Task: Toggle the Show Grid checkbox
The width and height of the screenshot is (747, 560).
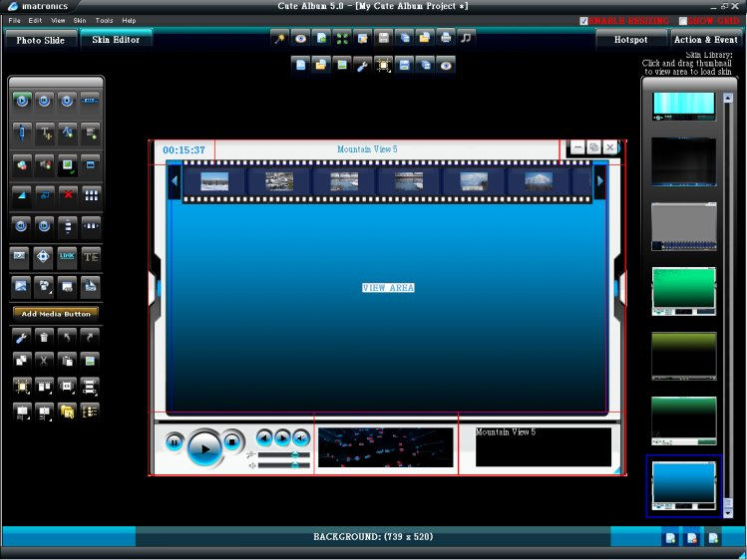Action: coord(683,21)
